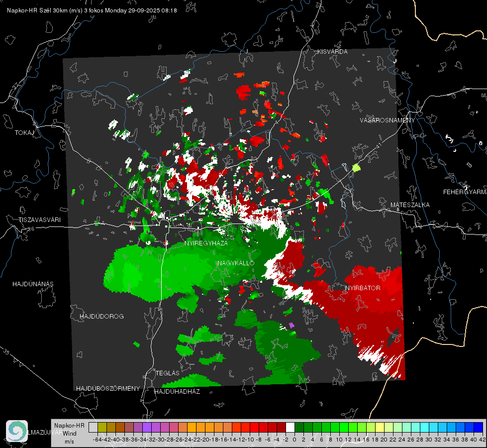Click the NYÍREGYHÁZA city label

pos(206,243)
